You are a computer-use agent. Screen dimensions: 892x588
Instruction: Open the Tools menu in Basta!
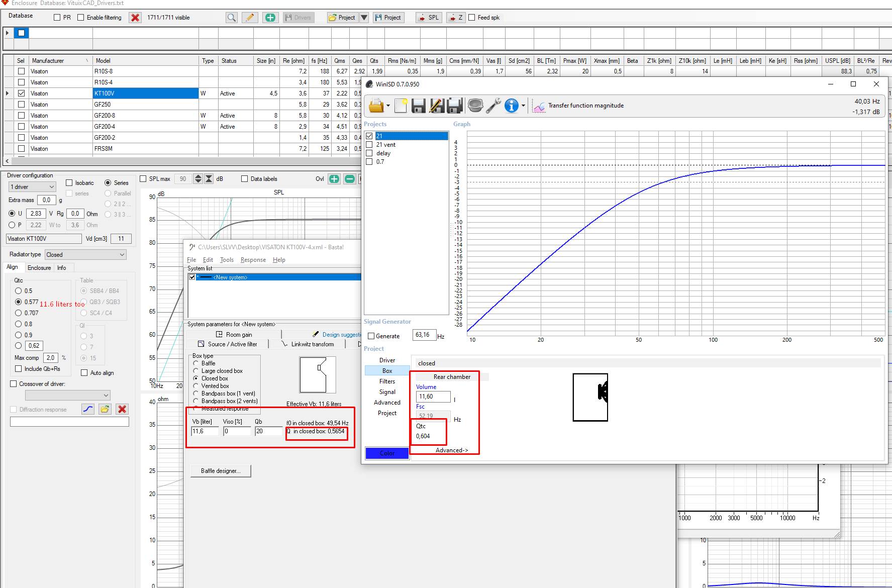(227, 260)
